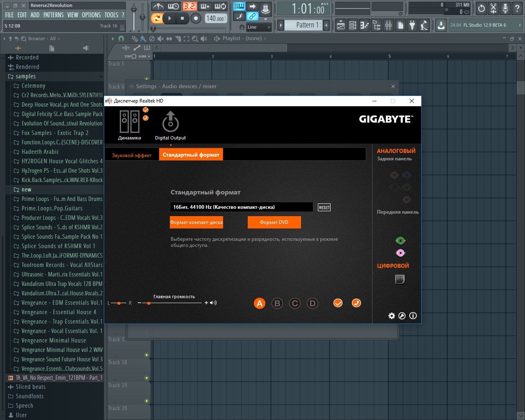The image size is (525, 420).
Task: Click the RESET button
Action: pos(324,208)
